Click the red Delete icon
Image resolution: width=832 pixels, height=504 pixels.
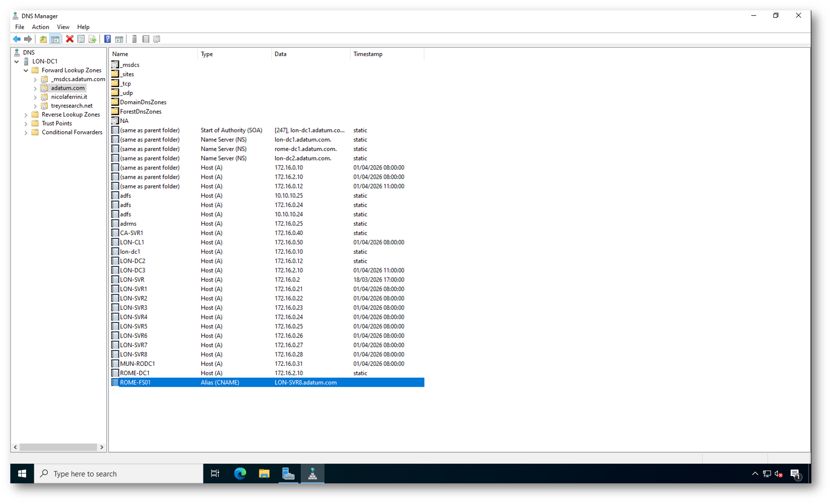coord(70,39)
